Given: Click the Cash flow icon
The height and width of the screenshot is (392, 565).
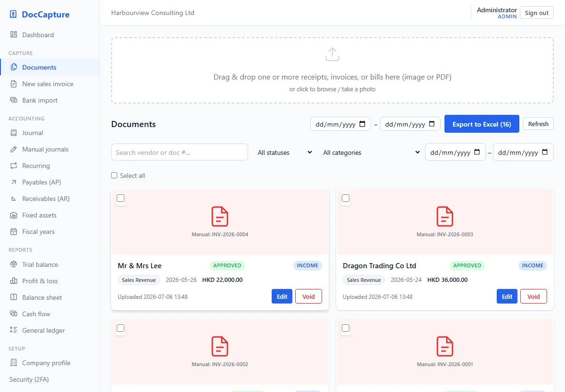Looking at the screenshot, I should point(14,314).
